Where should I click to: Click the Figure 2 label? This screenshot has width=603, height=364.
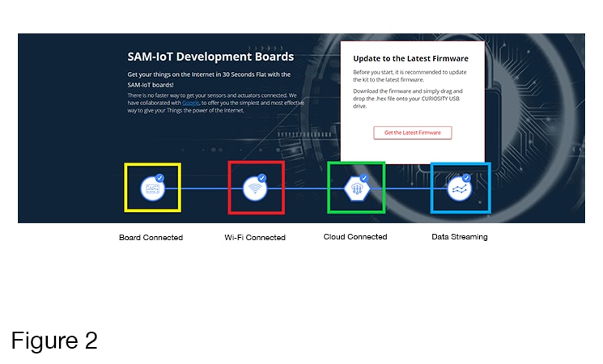pyautogui.click(x=54, y=341)
